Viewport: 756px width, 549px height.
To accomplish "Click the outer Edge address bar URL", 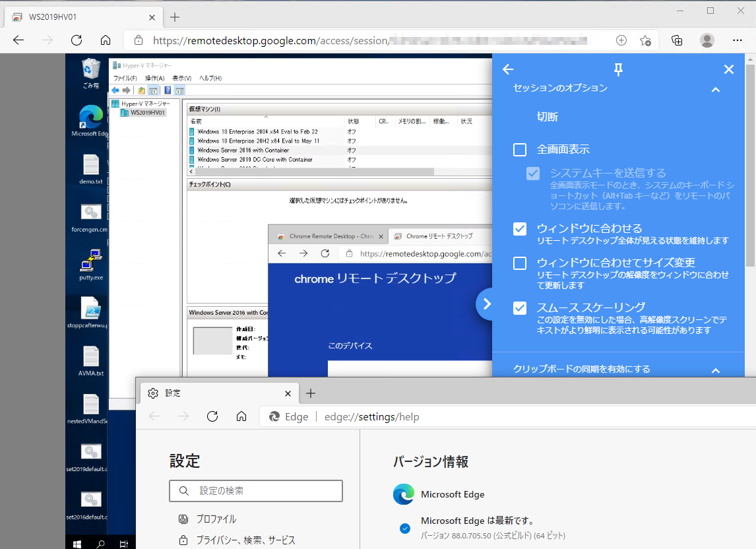I will pyautogui.click(x=370, y=40).
